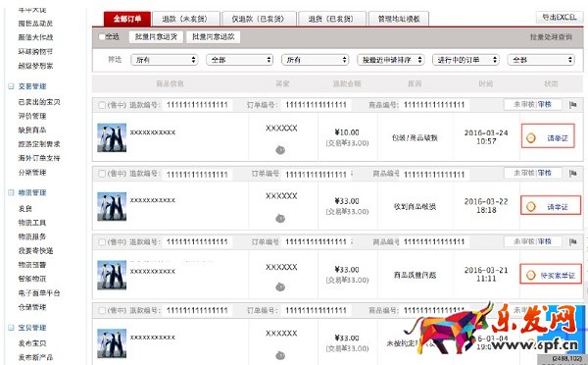Click the ¥10.00 refund amount
The width and height of the screenshot is (588, 365).
(347, 132)
